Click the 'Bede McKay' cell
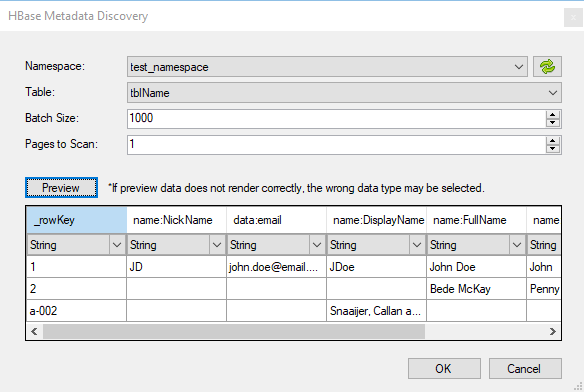The width and height of the screenshot is (584, 392). [x=476, y=289]
